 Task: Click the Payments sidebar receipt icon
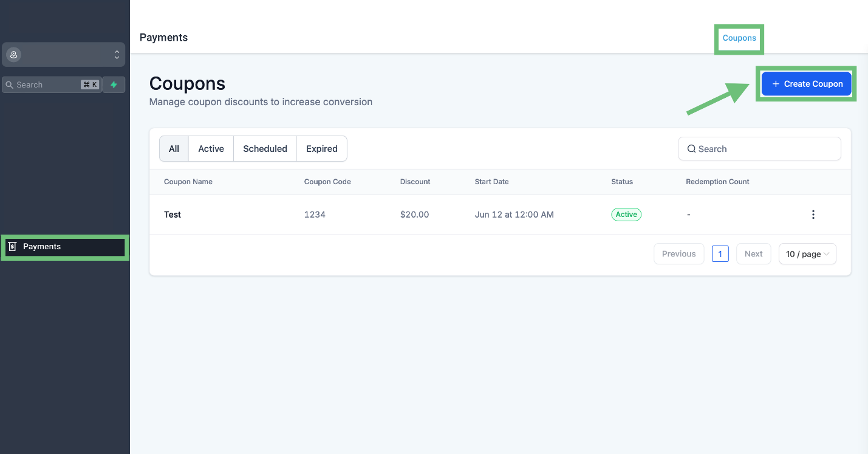(12, 247)
